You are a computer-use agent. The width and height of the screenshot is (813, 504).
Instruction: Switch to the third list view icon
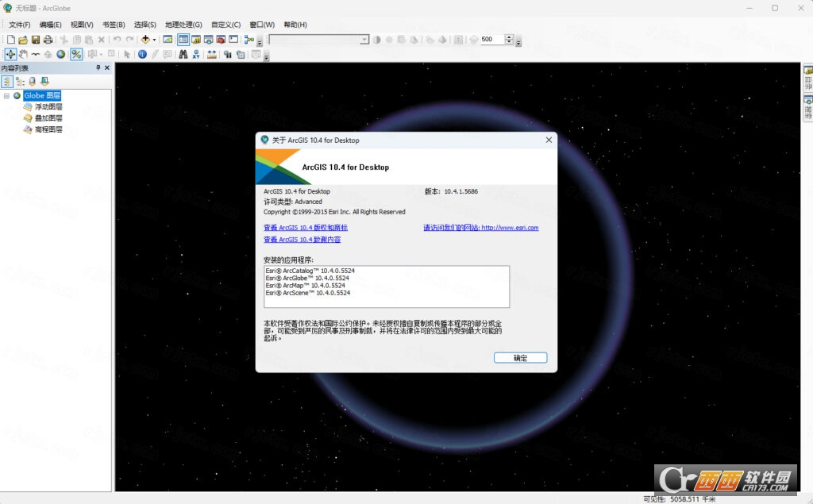click(32, 82)
